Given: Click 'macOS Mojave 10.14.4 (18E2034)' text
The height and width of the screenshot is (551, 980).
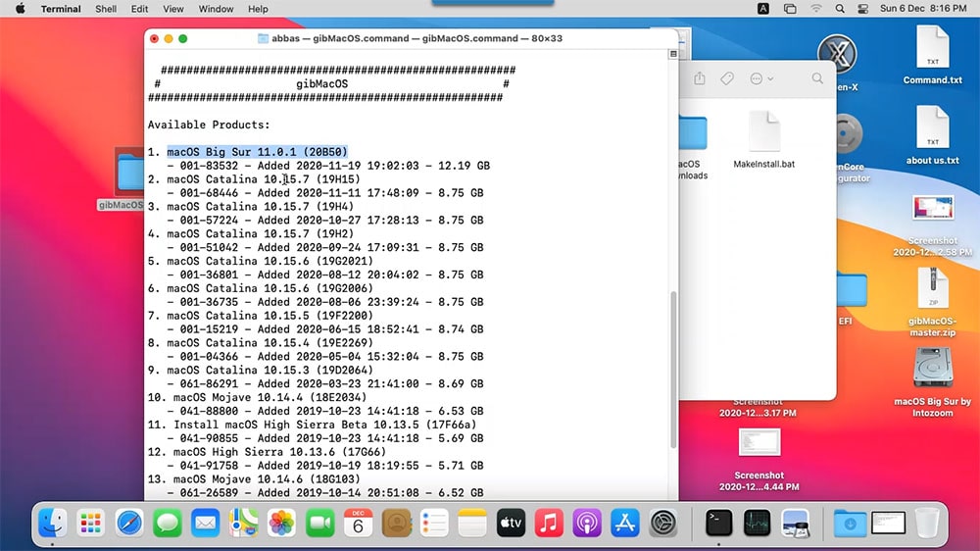Looking at the screenshot, I should pyautogui.click(x=270, y=398).
